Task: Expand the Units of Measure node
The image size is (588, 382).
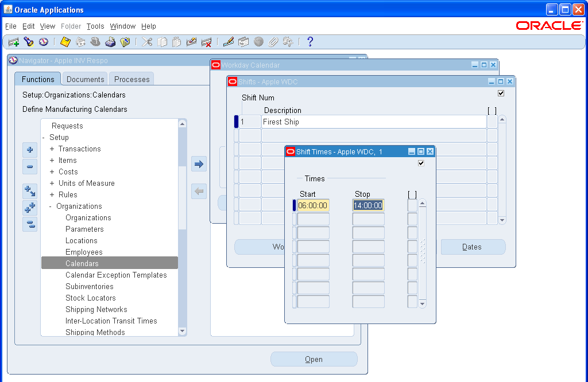Action: point(52,183)
